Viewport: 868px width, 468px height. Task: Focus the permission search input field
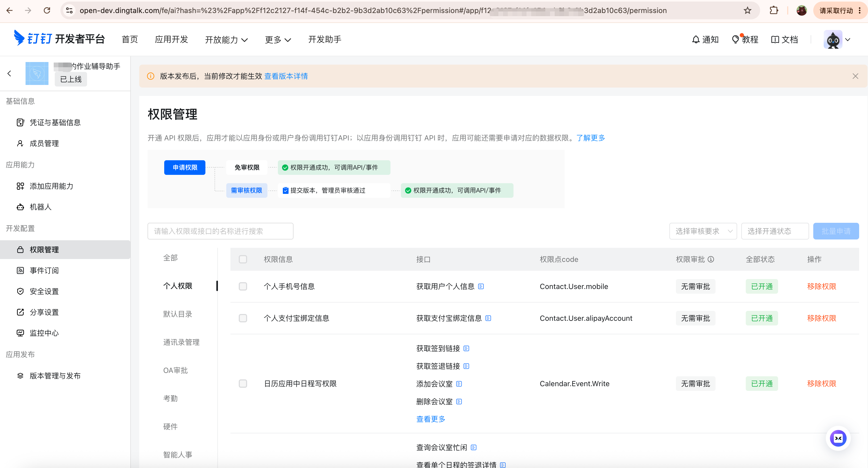[220, 231]
